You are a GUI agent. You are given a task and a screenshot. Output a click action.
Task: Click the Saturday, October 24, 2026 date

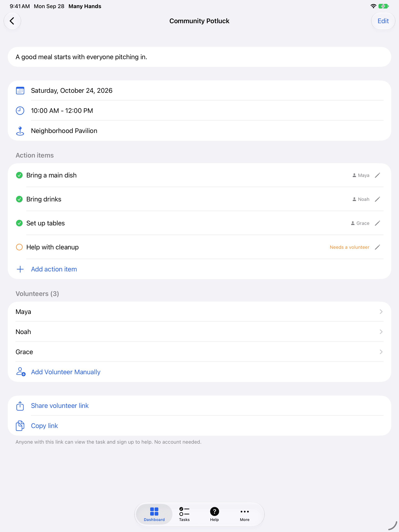[72, 91]
